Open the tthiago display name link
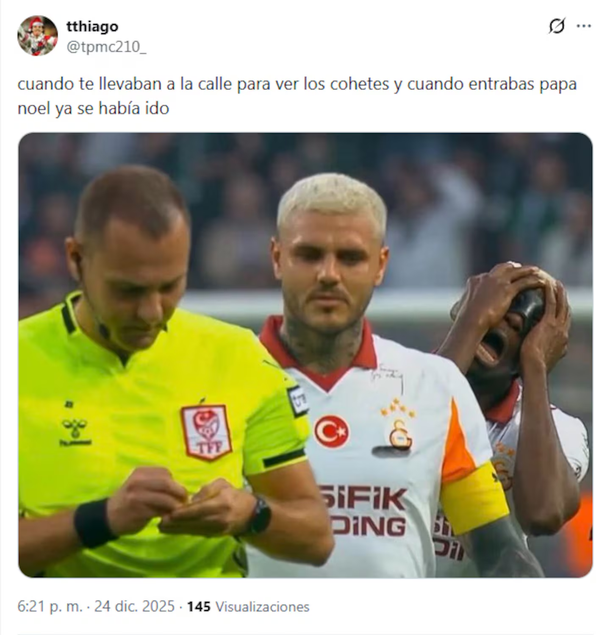This screenshot has height=635, width=610. tap(92, 27)
